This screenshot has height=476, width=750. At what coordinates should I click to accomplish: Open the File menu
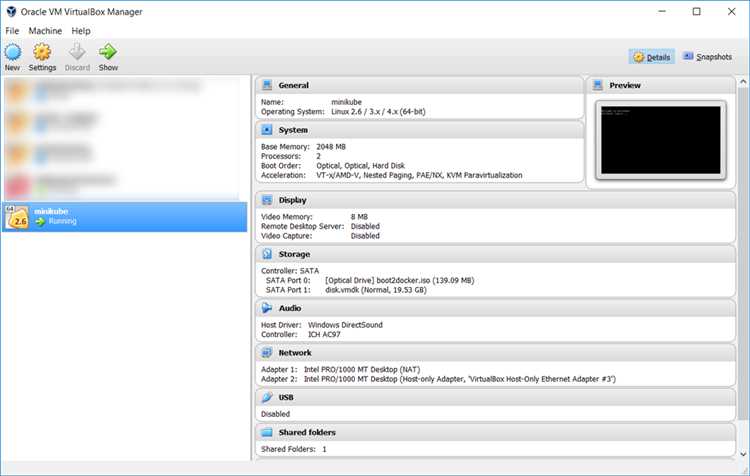click(x=12, y=31)
